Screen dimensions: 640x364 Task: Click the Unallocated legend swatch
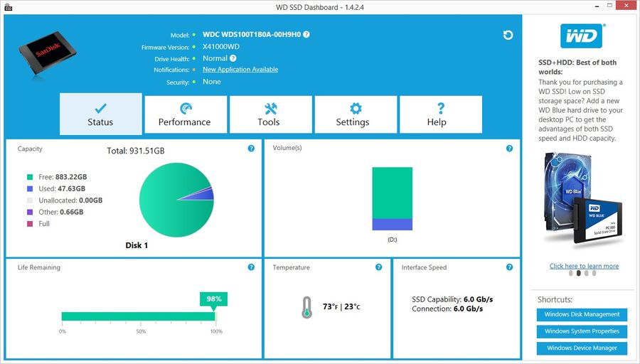click(x=30, y=200)
